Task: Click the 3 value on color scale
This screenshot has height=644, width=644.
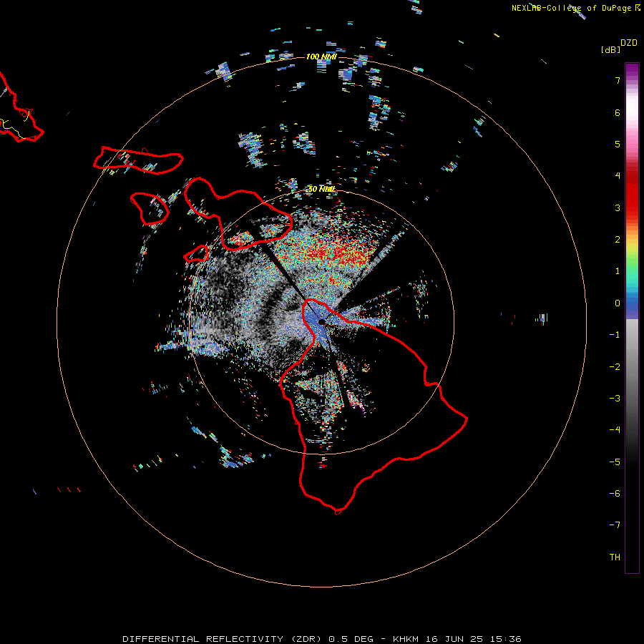Action: point(618,208)
